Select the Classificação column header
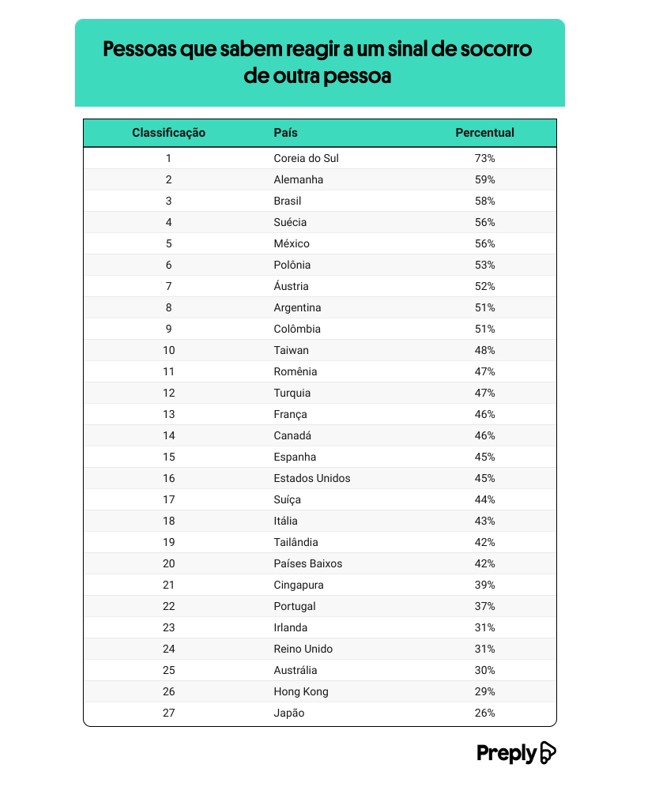Viewport: 664px width, 788px height. point(168,133)
